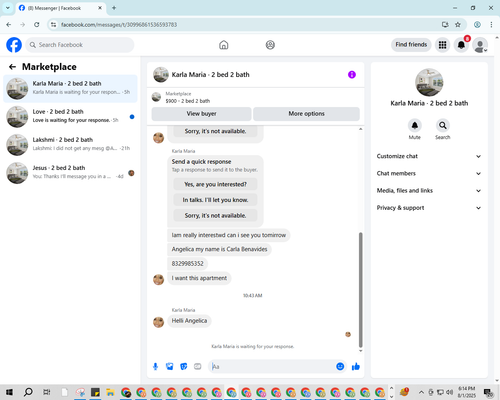Open the emoji picker smiley
Screen dimensions: 500x400
pos(340,367)
